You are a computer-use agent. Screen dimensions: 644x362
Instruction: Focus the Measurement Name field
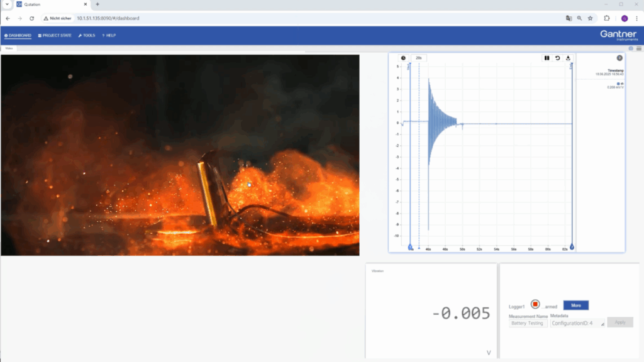point(528,324)
